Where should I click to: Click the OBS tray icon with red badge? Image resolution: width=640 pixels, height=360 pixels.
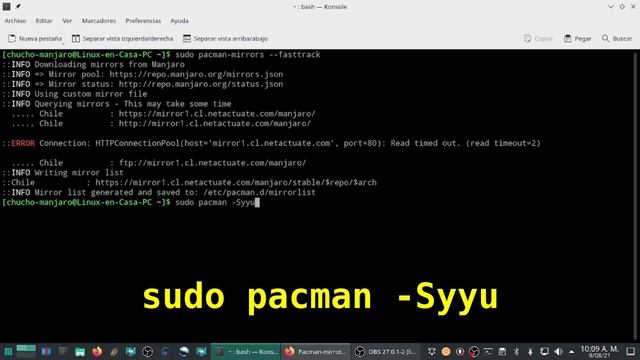[x=474, y=351]
